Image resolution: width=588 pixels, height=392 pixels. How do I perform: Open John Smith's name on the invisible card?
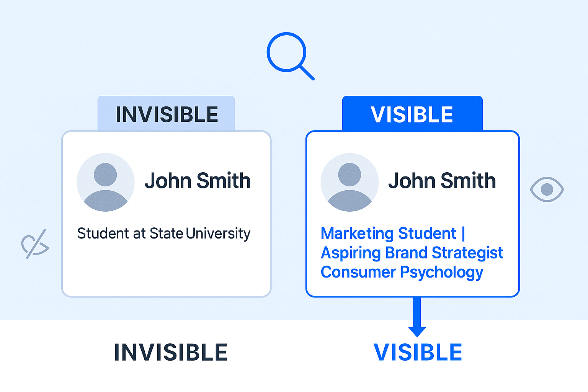click(198, 181)
